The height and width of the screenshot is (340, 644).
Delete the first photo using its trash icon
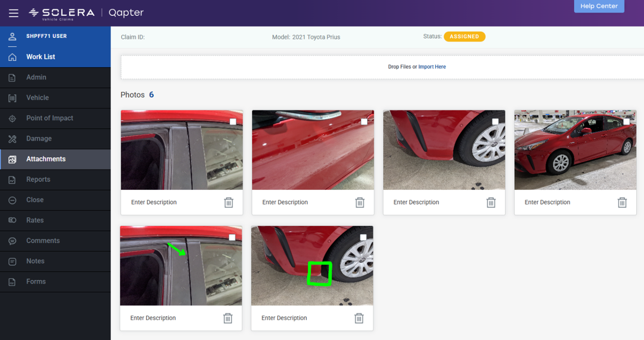tap(229, 202)
